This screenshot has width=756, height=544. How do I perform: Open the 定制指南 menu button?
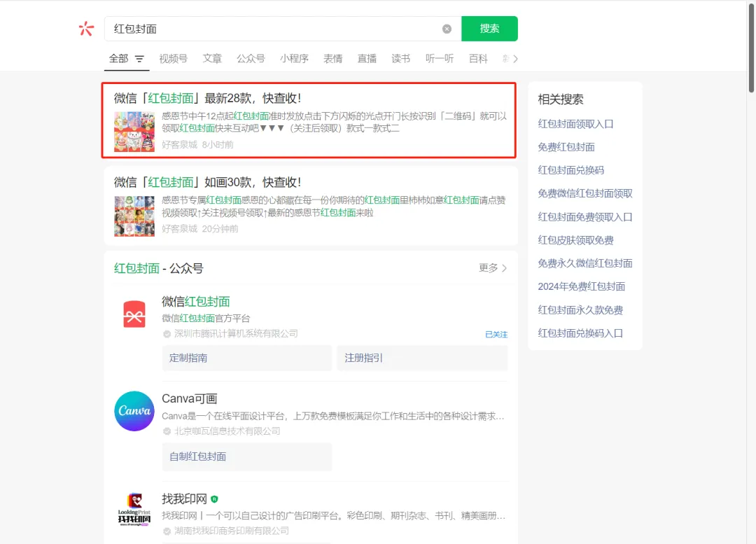[x=247, y=358]
